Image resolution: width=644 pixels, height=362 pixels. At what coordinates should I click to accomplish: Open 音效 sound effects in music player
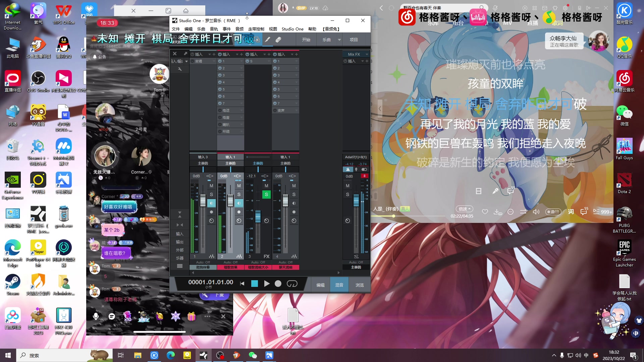[553, 212]
